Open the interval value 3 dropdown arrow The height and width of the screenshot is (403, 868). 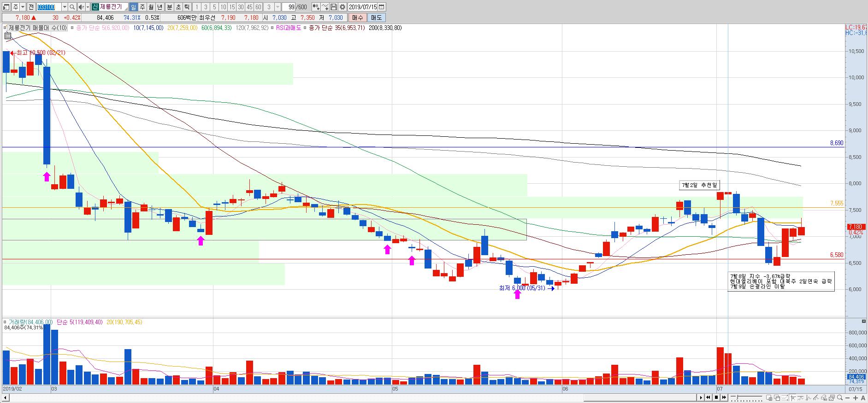click(278, 7)
